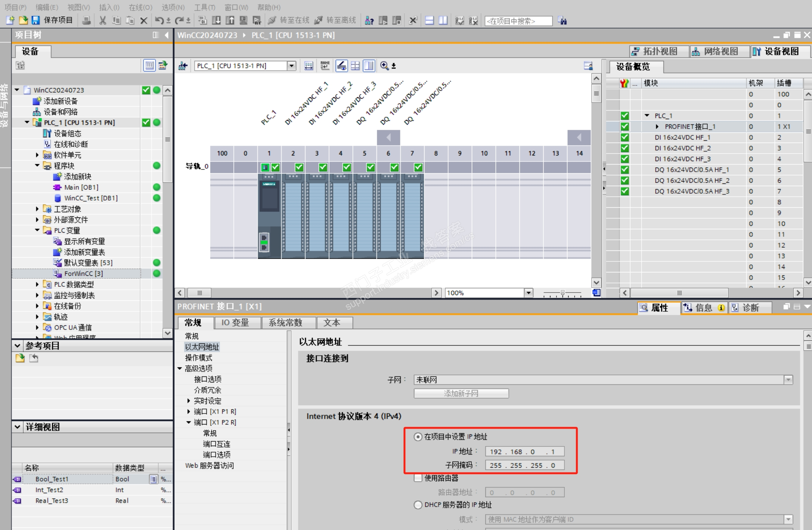Expand the PLC 数据类型 tree node
Viewport: 812px width, 530px height.
pos(37,284)
